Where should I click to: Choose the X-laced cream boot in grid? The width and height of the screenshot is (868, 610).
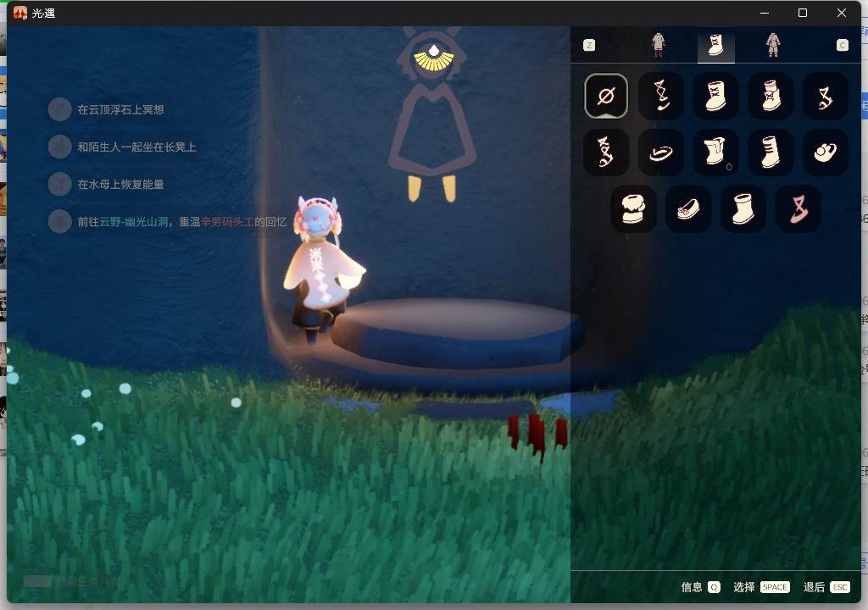(715, 97)
